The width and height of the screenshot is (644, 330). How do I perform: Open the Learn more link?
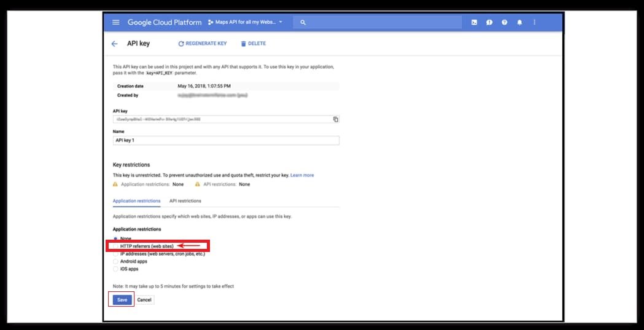coord(302,176)
